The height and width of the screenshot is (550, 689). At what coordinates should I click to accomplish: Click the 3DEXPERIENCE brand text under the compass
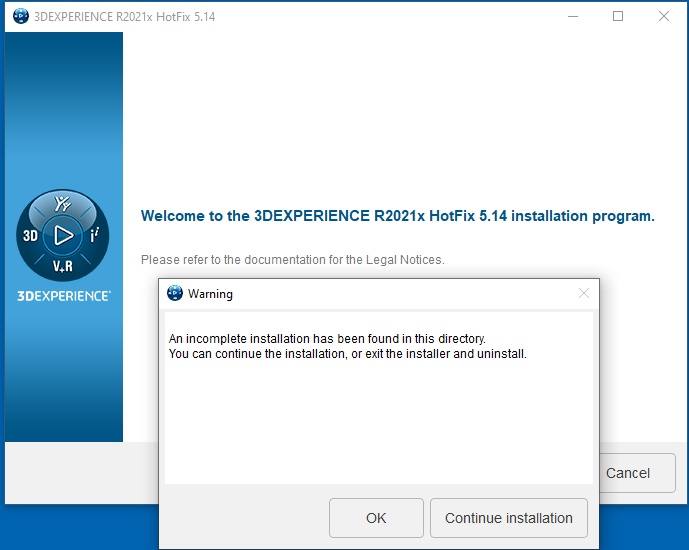64,296
